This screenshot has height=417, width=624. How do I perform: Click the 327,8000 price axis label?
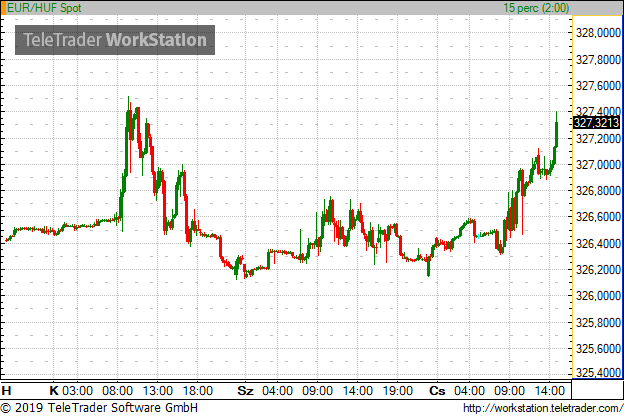[598, 60]
